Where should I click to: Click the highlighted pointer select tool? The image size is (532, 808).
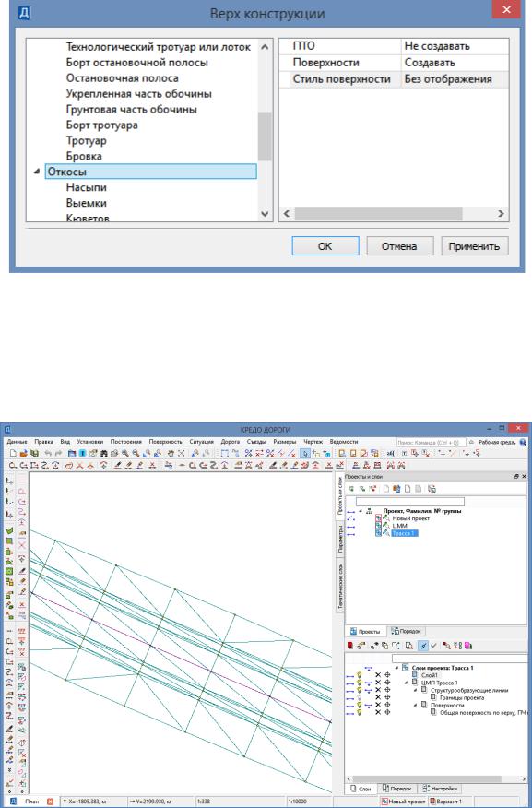(305, 454)
